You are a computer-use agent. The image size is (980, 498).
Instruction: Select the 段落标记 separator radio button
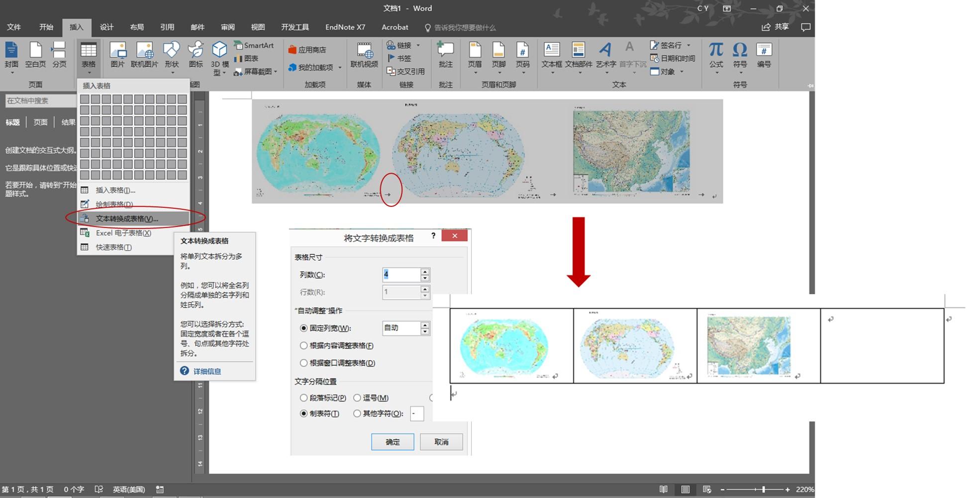(x=303, y=398)
